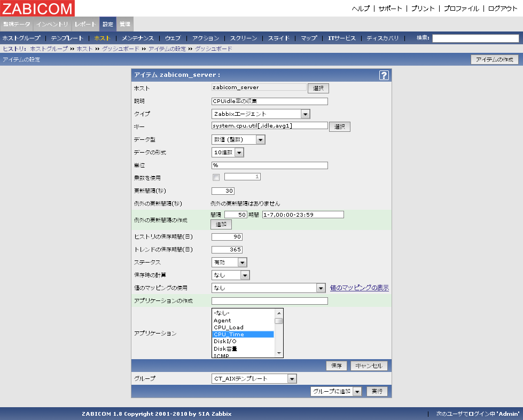Open the グループに追加 action dropdown
The image size is (523, 420).
tap(336, 391)
